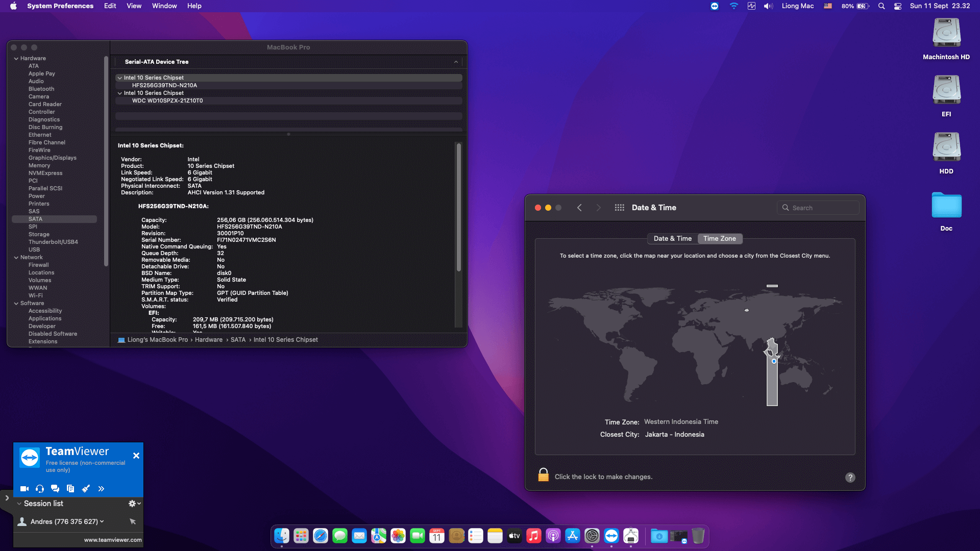Open Spotlight search in menu bar
This screenshot has height=551, width=980.
pyautogui.click(x=881, y=6)
